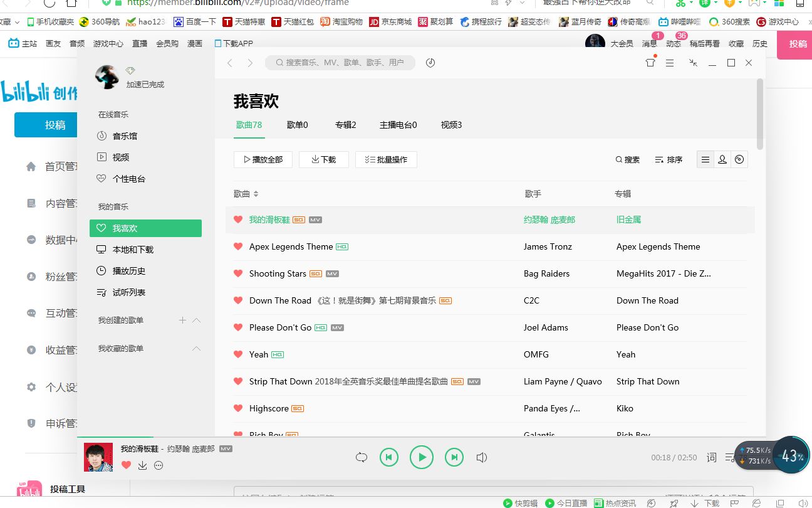Switch to the 主播电台0 tab

point(398,125)
